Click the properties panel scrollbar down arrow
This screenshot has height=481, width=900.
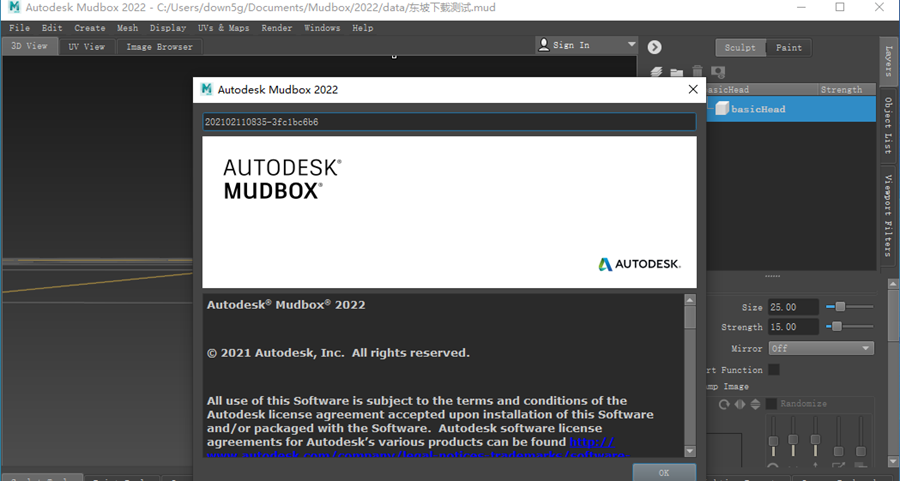click(893, 461)
